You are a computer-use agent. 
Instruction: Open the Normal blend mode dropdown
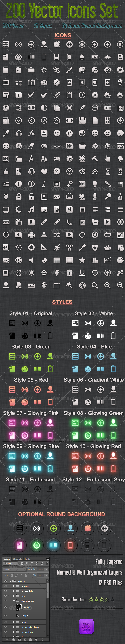tap(15, 570)
